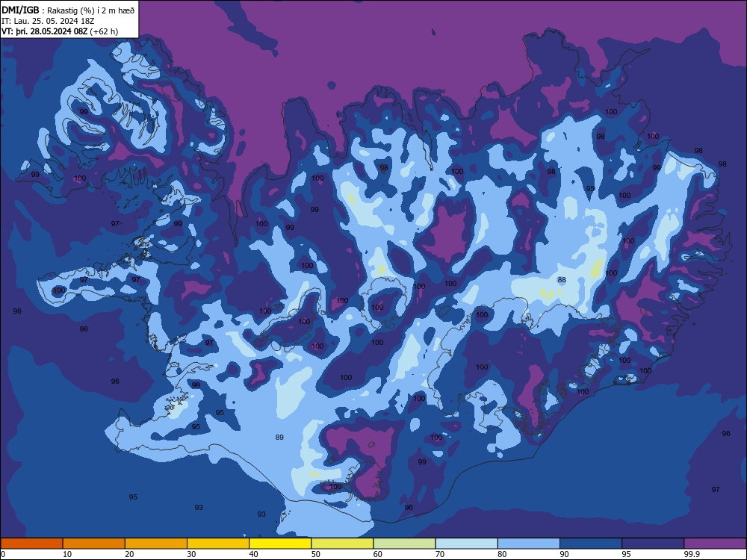This screenshot has height=560, width=747.
Task: Click the dark orange 0–10 legend swatch
Action: click(31, 544)
